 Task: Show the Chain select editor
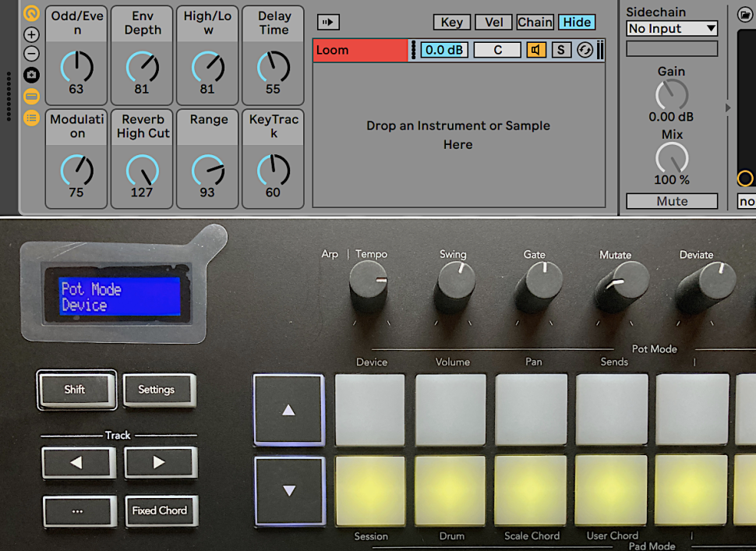535,23
